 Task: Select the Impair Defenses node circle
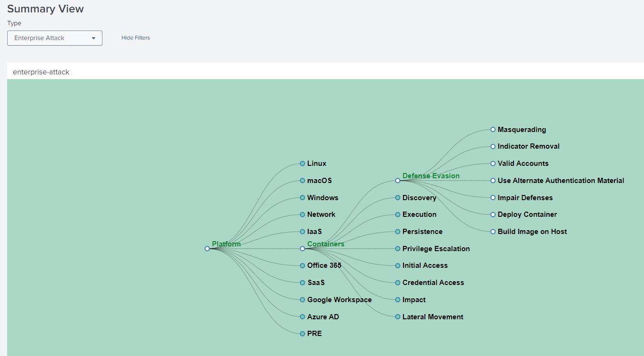[493, 198]
